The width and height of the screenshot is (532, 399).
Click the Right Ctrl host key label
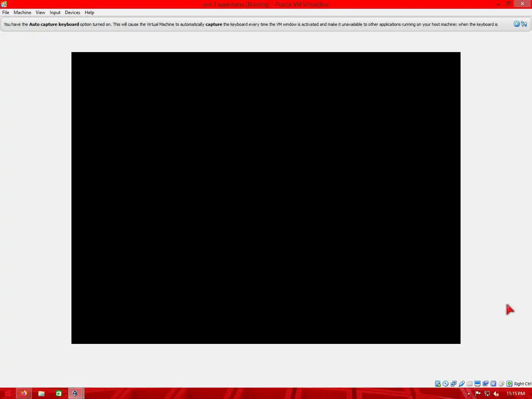pos(523,384)
